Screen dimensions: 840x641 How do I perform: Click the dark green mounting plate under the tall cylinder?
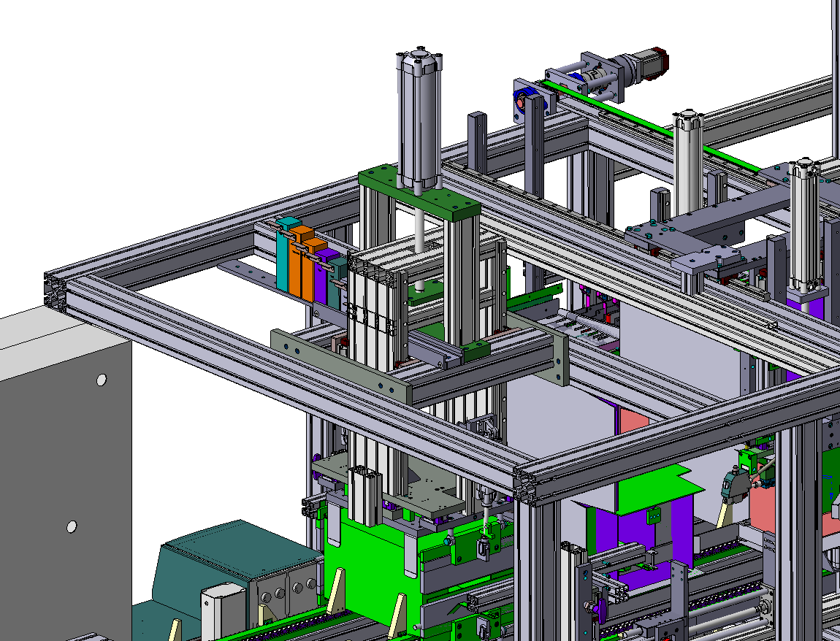tap(419, 193)
